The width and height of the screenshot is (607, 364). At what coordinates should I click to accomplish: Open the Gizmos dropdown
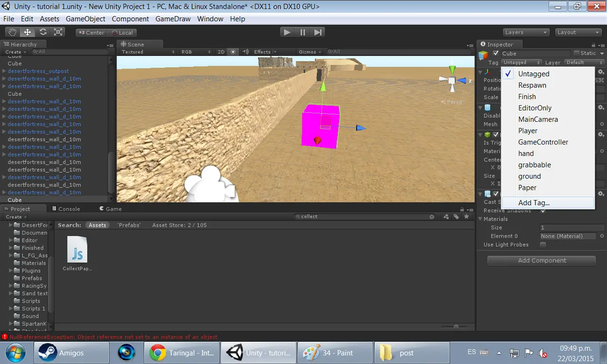(310, 52)
